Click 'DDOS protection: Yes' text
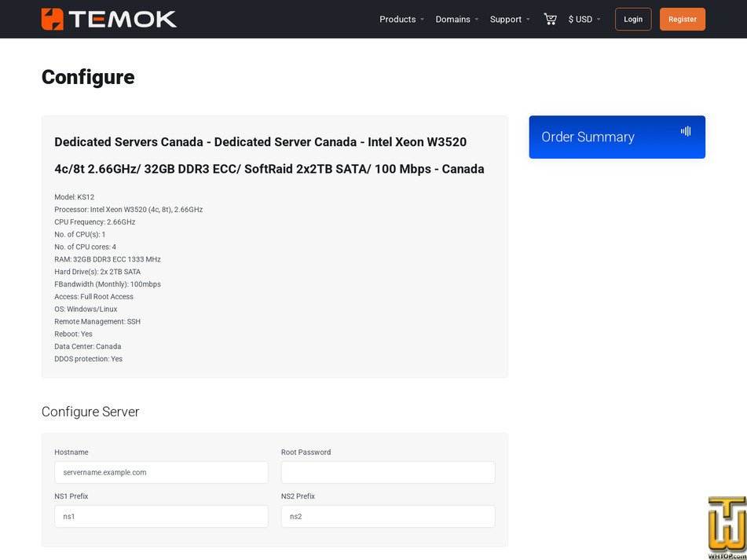 click(88, 359)
